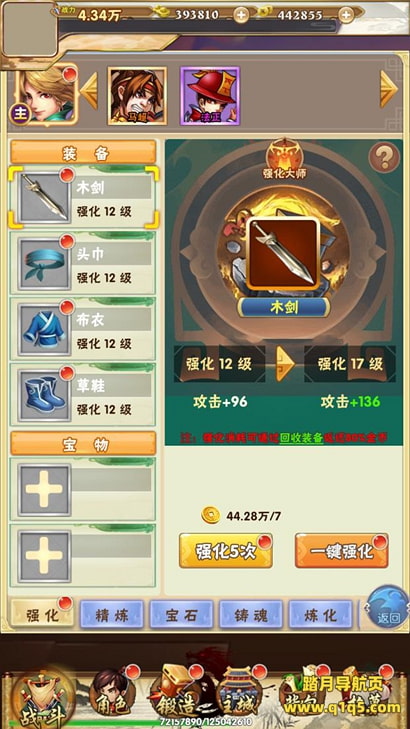Click the 一键强化 button
The height and width of the screenshot is (729, 410).
coord(342,551)
